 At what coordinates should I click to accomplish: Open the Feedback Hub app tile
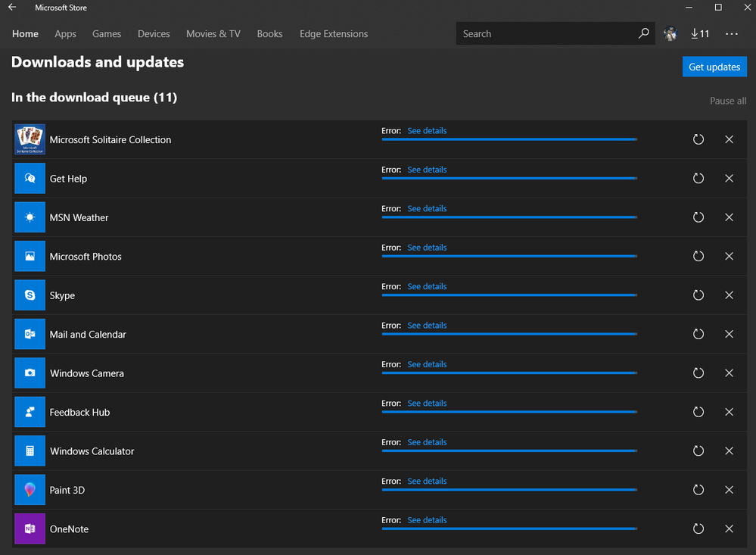[30, 412]
